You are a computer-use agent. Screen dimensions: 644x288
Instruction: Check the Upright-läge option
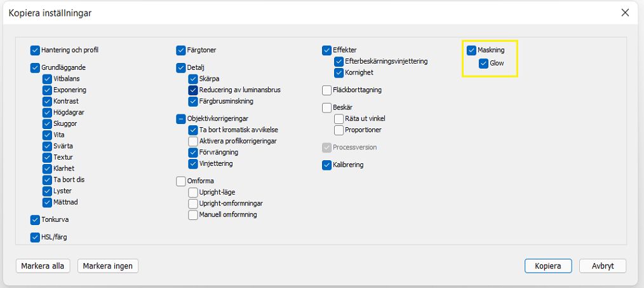click(x=194, y=192)
